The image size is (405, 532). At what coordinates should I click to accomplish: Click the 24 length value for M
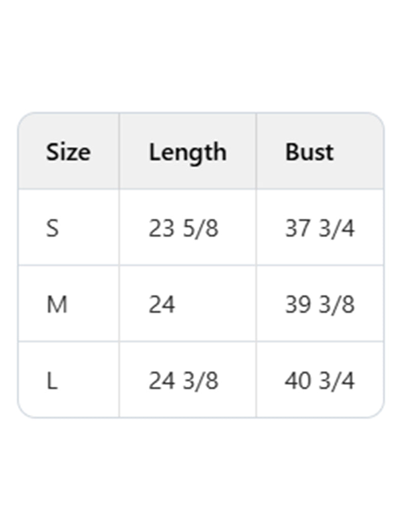tap(161, 305)
